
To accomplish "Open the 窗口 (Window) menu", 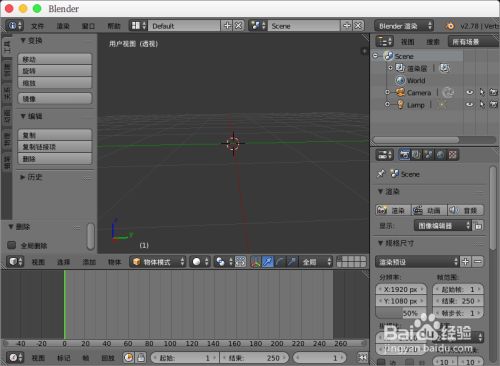I will pos(88,26).
